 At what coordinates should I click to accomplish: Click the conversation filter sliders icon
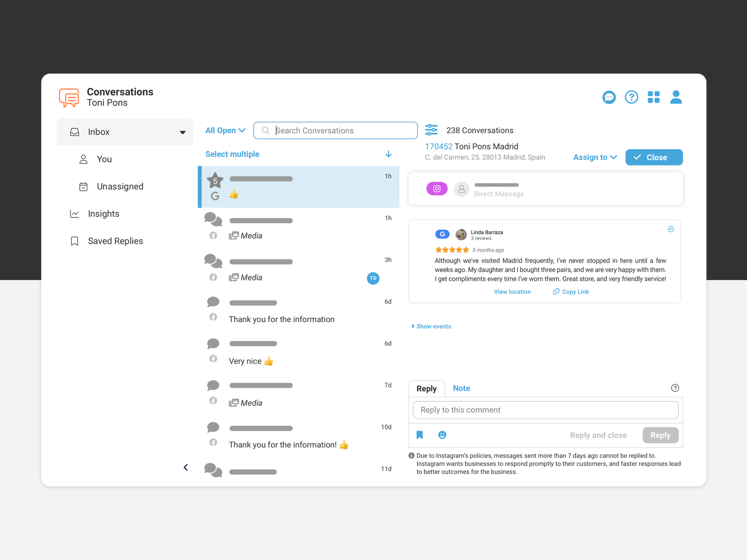pyautogui.click(x=431, y=130)
